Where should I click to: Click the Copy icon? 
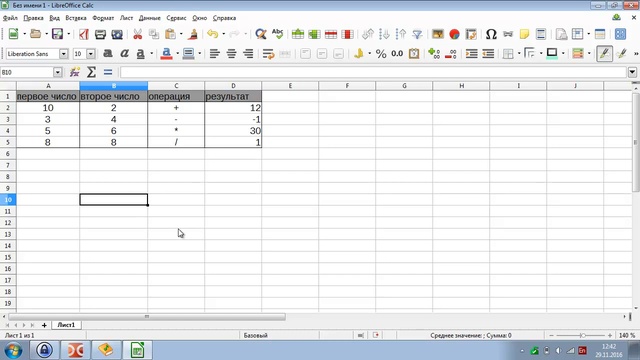click(154, 34)
